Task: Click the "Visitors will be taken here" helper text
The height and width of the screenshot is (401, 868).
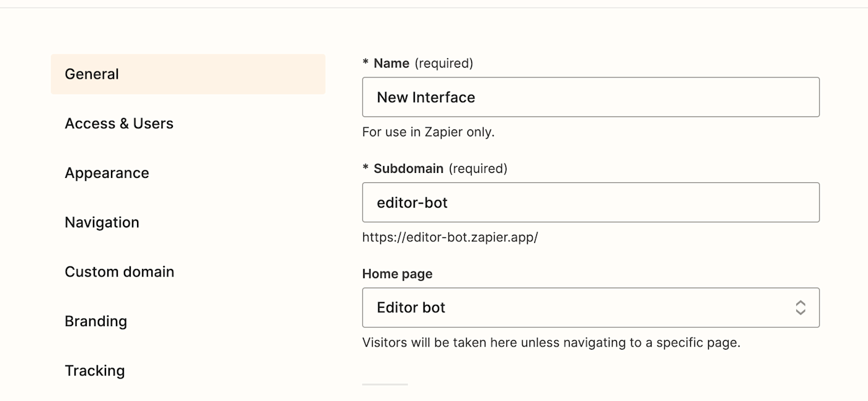Action: (x=551, y=343)
